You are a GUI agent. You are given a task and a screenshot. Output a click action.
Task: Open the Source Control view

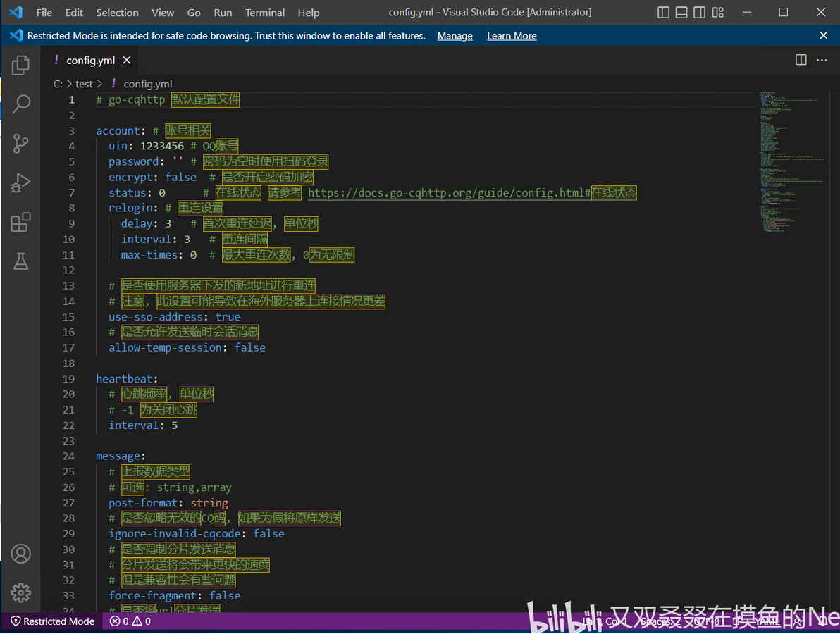[x=20, y=144]
